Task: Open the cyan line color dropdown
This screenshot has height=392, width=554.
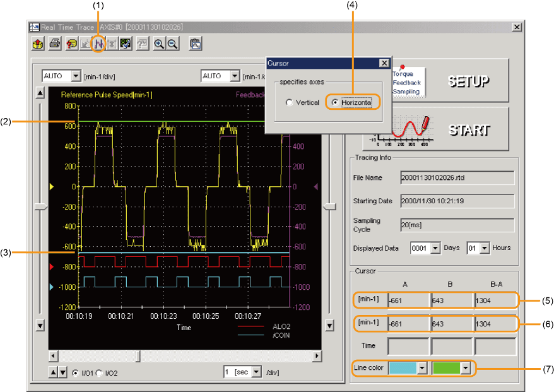Action: point(421,368)
